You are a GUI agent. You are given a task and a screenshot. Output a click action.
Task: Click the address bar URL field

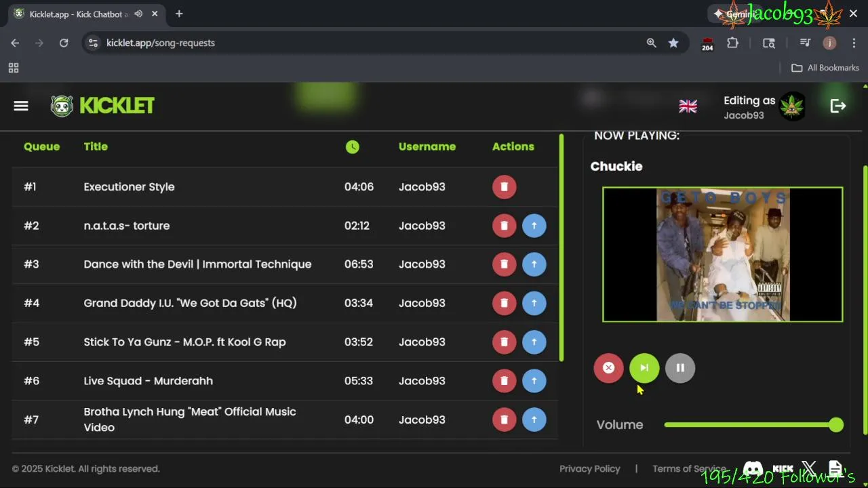point(366,43)
